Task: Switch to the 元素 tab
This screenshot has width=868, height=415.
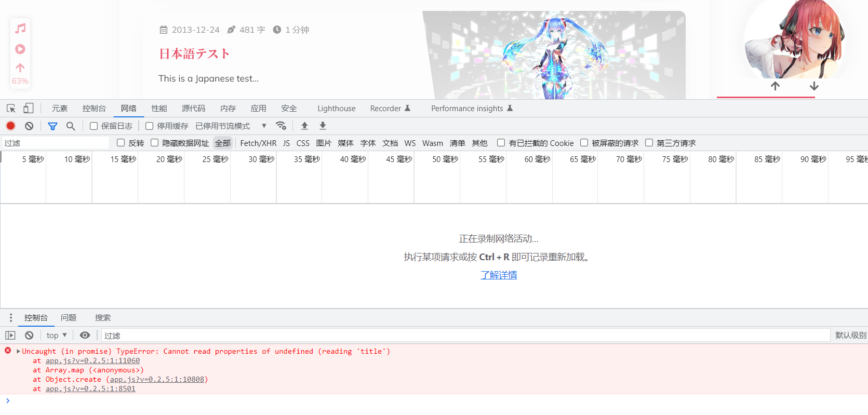Action: (60, 108)
